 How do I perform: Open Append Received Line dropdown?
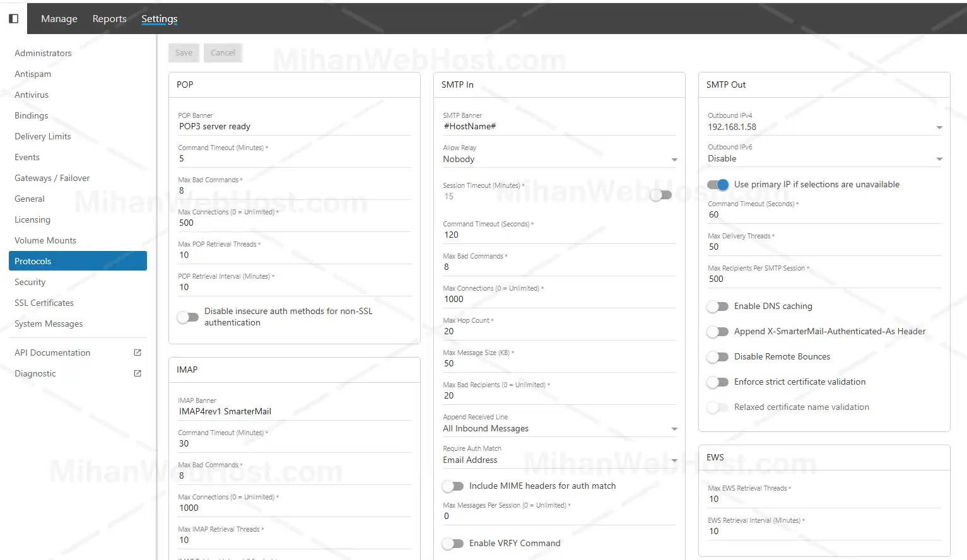559,429
